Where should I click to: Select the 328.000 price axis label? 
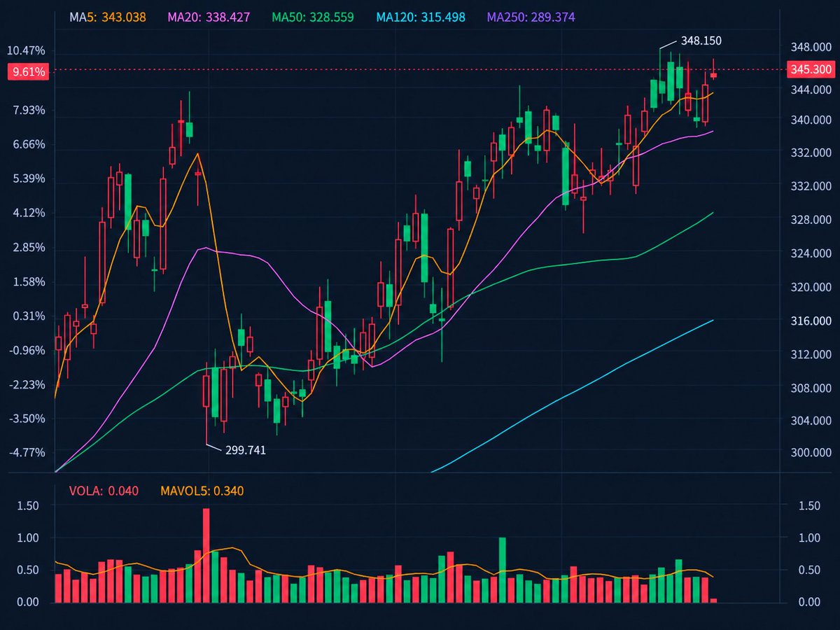pyautogui.click(x=811, y=220)
